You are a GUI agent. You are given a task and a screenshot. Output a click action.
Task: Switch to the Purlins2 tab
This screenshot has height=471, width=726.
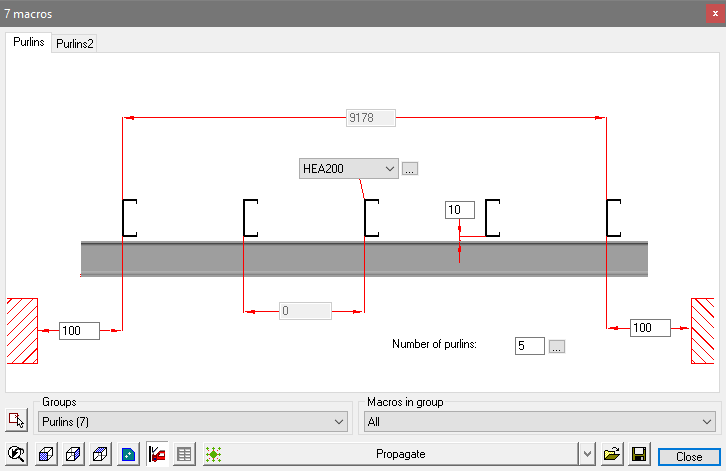pos(75,44)
